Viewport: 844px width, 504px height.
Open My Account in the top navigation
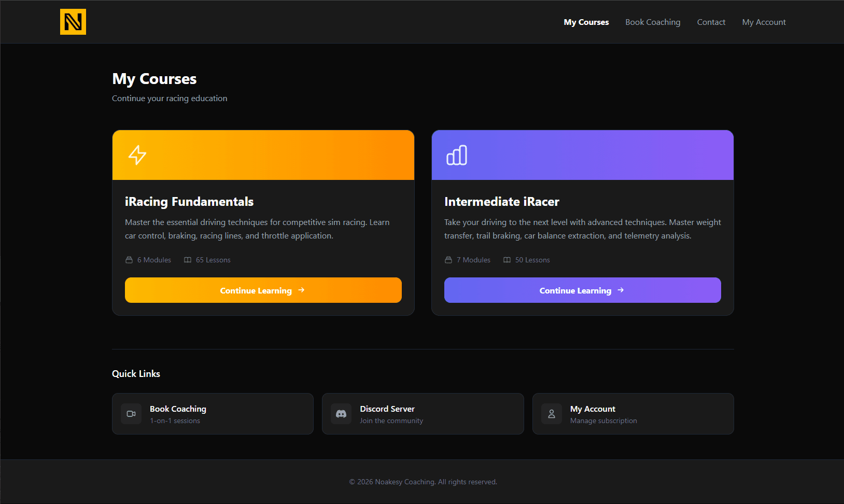[x=764, y=22]
